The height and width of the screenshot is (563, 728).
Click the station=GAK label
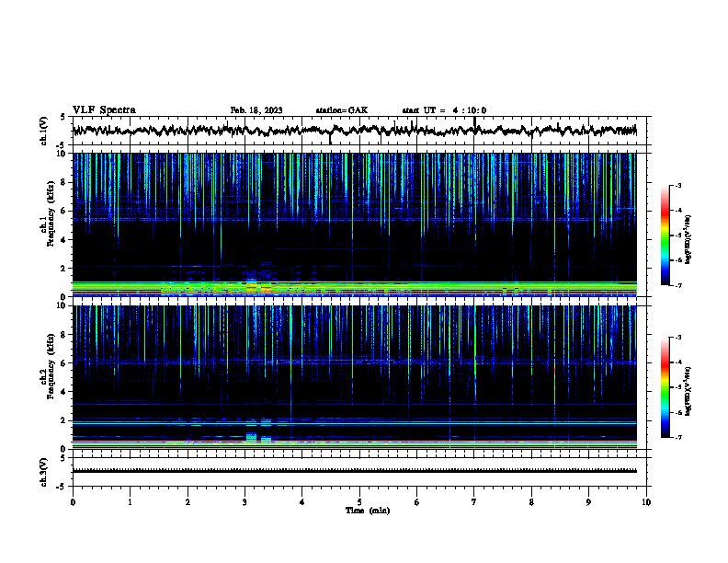click(342, 110)
